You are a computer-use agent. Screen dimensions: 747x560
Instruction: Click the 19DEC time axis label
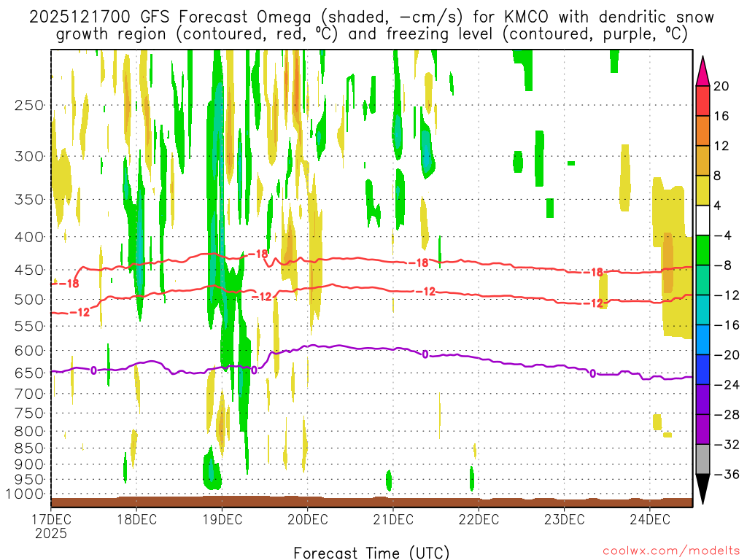(222, 519)
